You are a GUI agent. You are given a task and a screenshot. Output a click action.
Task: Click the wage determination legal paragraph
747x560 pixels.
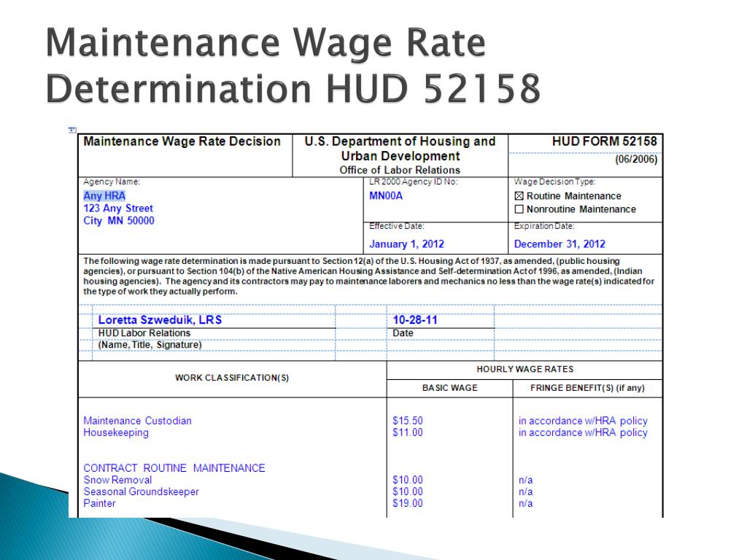point(368,276)
